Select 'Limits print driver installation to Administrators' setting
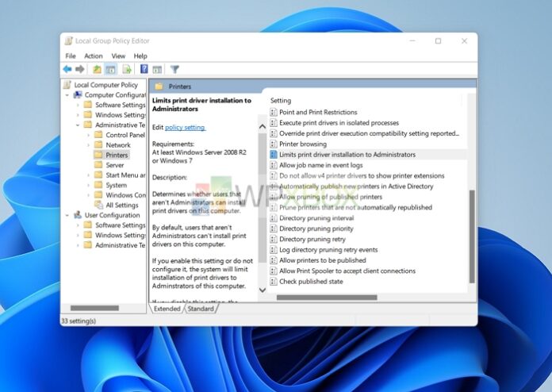Viewport: 552px width, 392px height. pyautogui.click(x=347, y=155)
